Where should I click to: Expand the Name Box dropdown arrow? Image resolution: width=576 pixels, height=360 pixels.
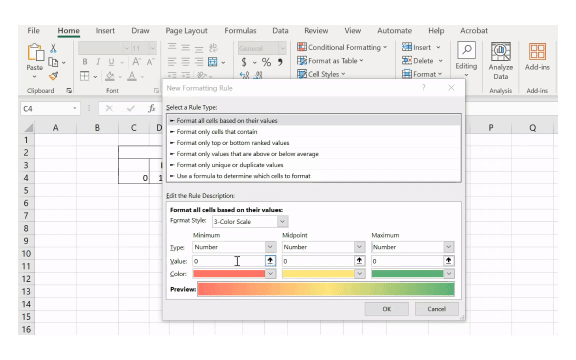click(75, 108)
